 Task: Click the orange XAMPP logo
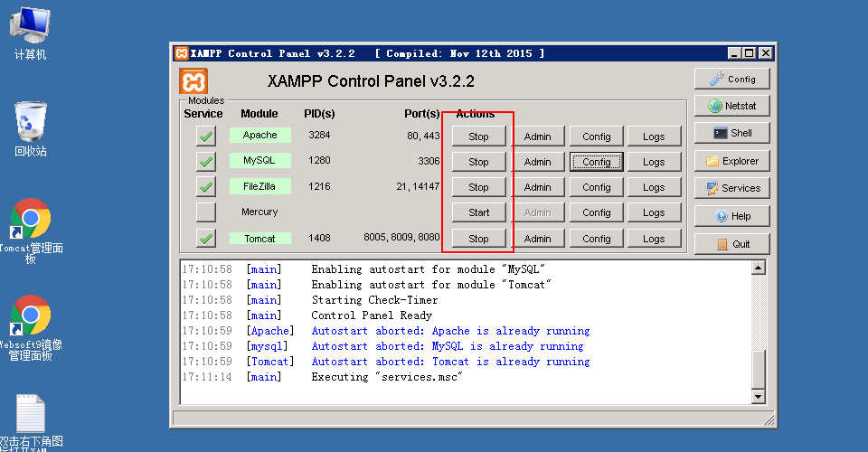(x=193, y=81)
